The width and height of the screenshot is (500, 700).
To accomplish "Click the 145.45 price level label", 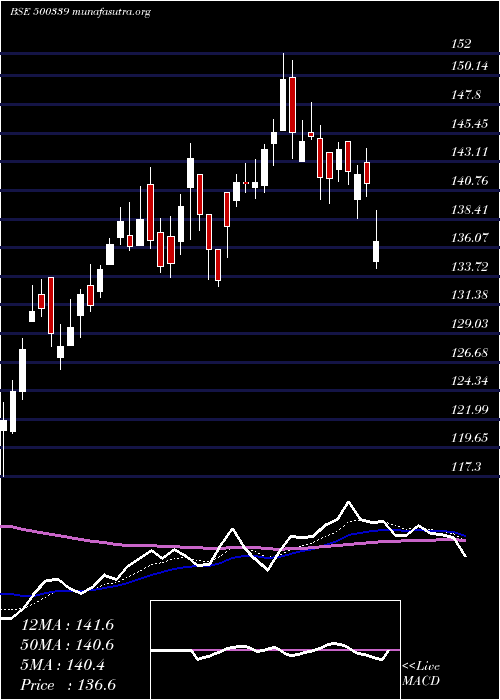I will pyautogui.click(x=469, y=124).
